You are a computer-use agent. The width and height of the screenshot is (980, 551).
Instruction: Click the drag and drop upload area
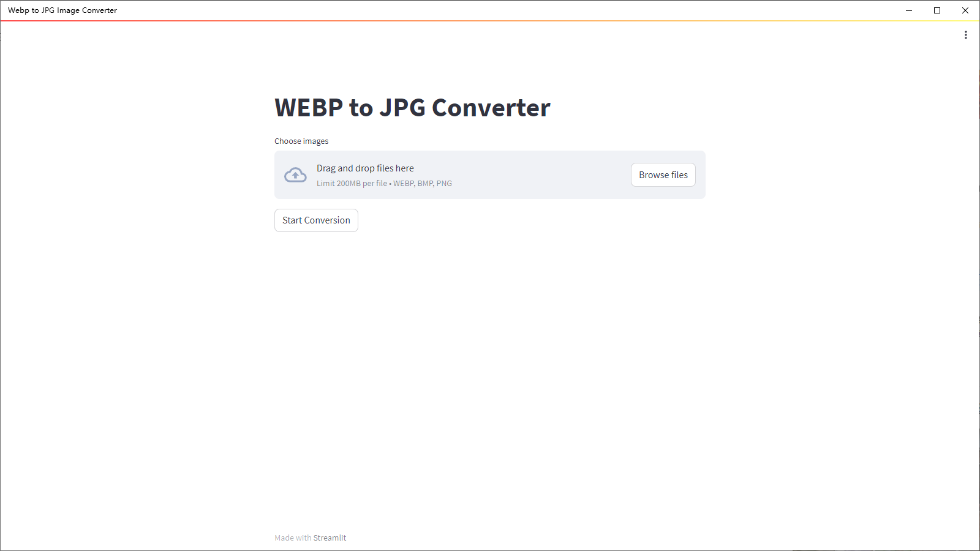click(x=490, y=175)
